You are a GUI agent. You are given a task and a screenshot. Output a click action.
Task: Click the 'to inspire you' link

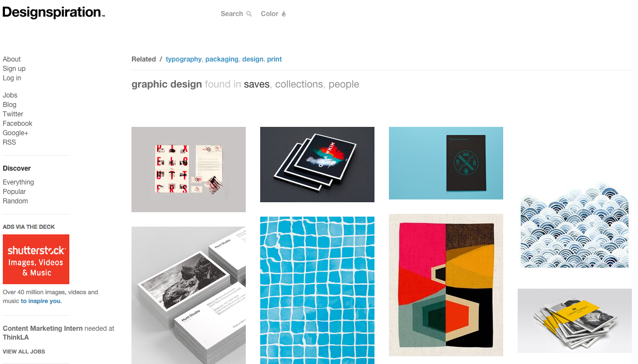pyautogui.click(x=40, y=301)
